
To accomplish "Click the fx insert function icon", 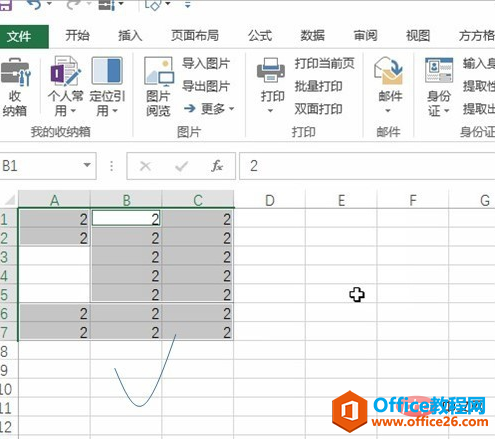I will tap(217, 166).
